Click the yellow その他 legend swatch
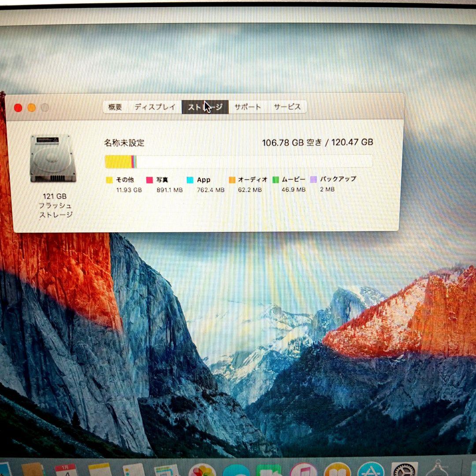This screenshot has height=476, width=476. pyautogui.click(x=109, y=180)
